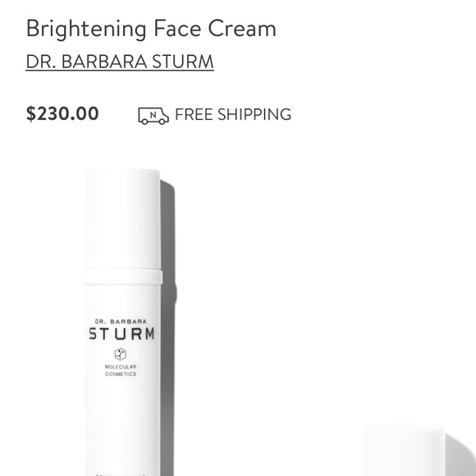The image size is (476, 476).
Task: Open the DR. BARBARA STURM brand link
Action: [x=120, y=62]
